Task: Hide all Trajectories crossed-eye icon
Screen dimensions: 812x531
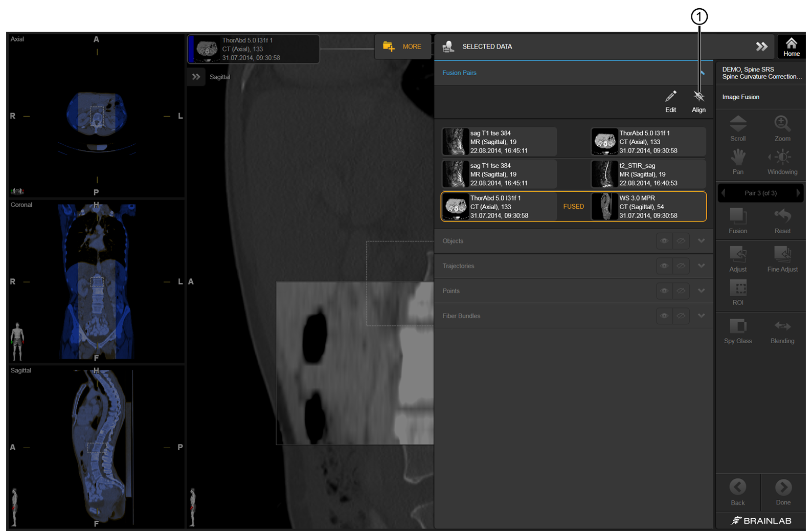Action: pyautogui.click(x=681, y=266)
